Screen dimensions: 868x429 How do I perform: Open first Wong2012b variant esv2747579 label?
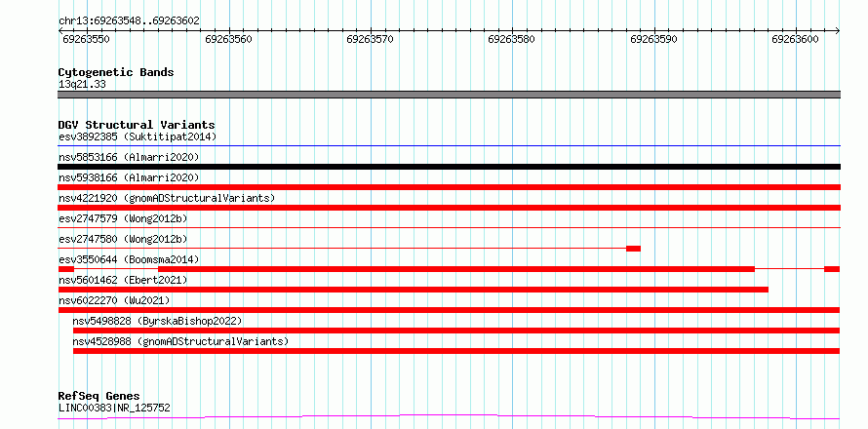pos(123,218)
